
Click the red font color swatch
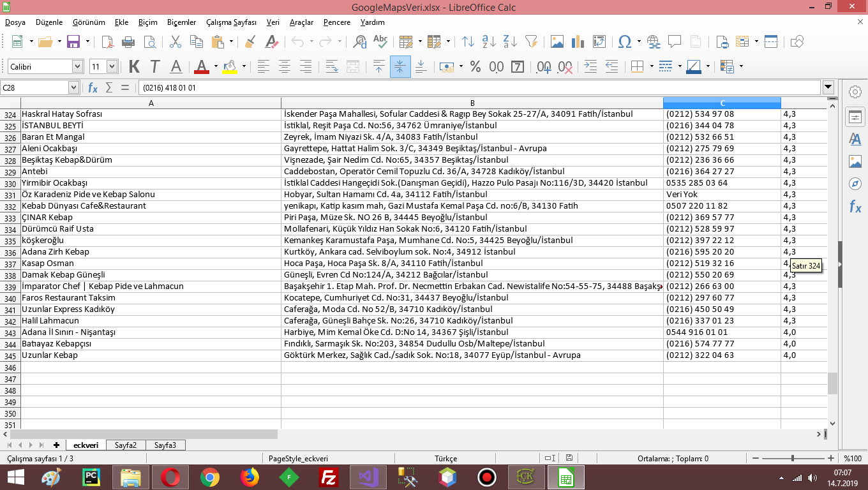tap(202, 66)
